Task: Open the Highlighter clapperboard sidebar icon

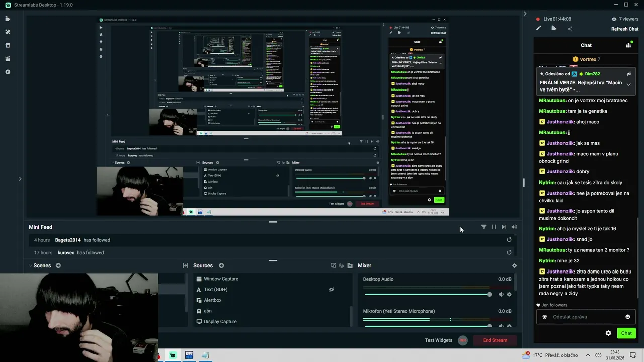Action: pos(8,59)
